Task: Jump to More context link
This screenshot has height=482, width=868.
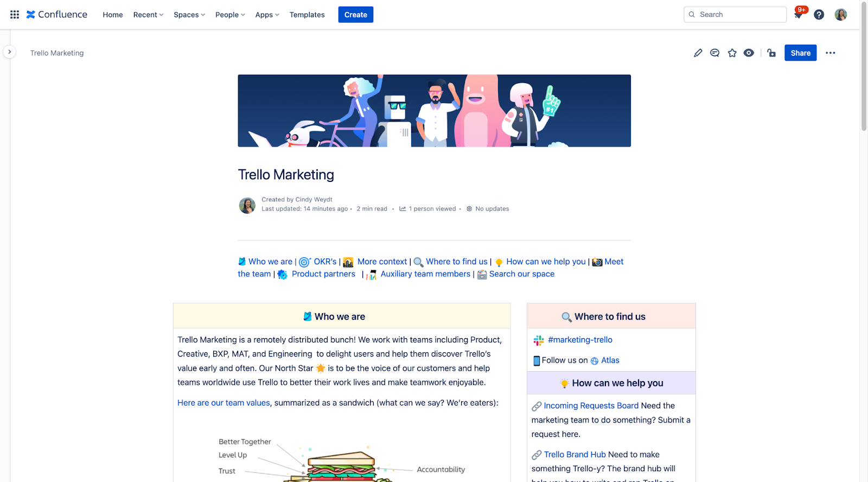Action: pyautogui.click(x=382, y=262)
